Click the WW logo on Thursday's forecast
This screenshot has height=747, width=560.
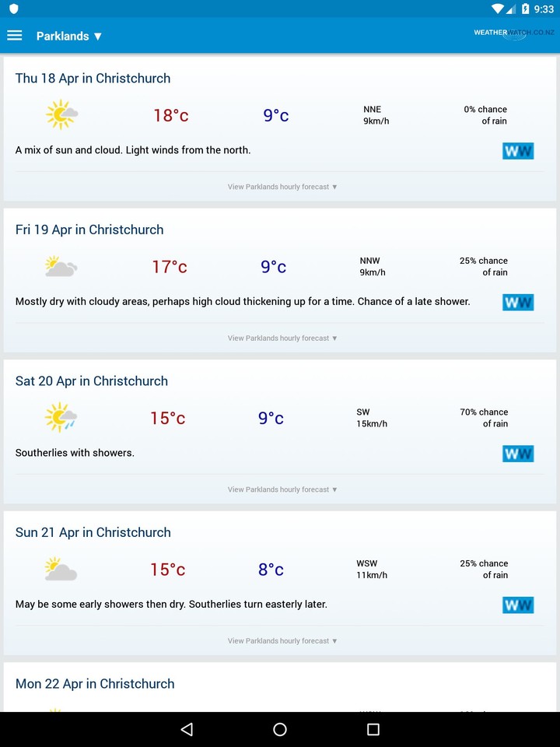pos(518,150)
